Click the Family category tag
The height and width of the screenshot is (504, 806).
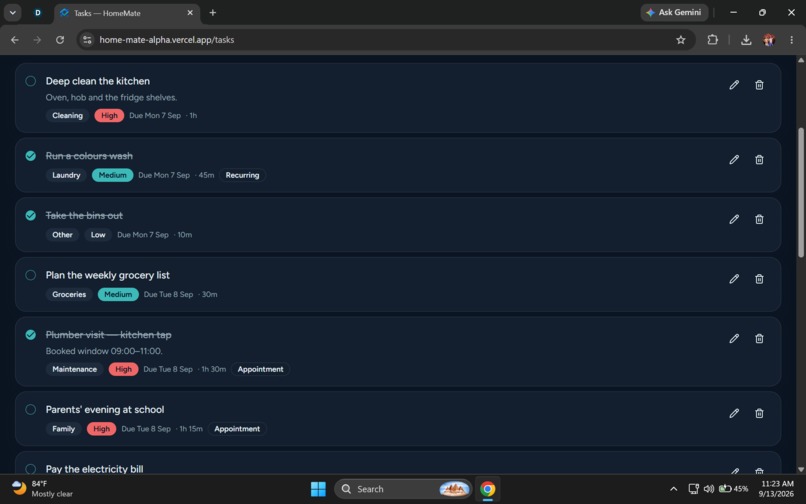point(64,428)
